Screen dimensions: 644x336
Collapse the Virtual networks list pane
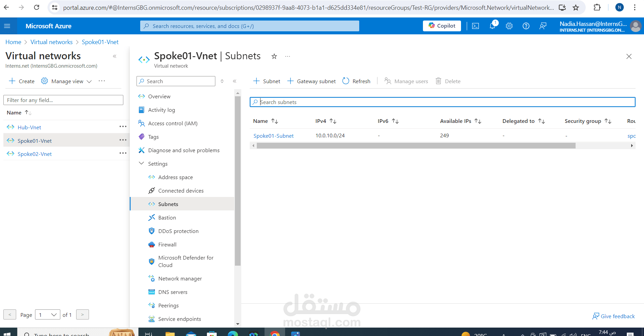(x=115, y=56)
